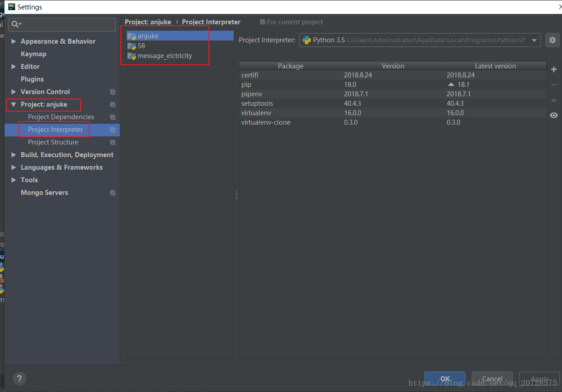562x392 pixels.
Task: Select the pip package row
Action: 393,85
